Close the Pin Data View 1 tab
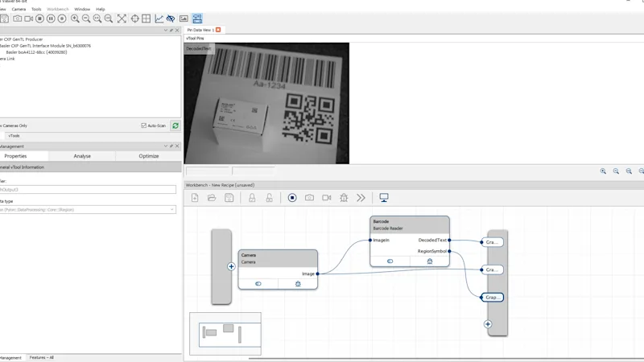 pyautogui.click(x=218, y=30)
